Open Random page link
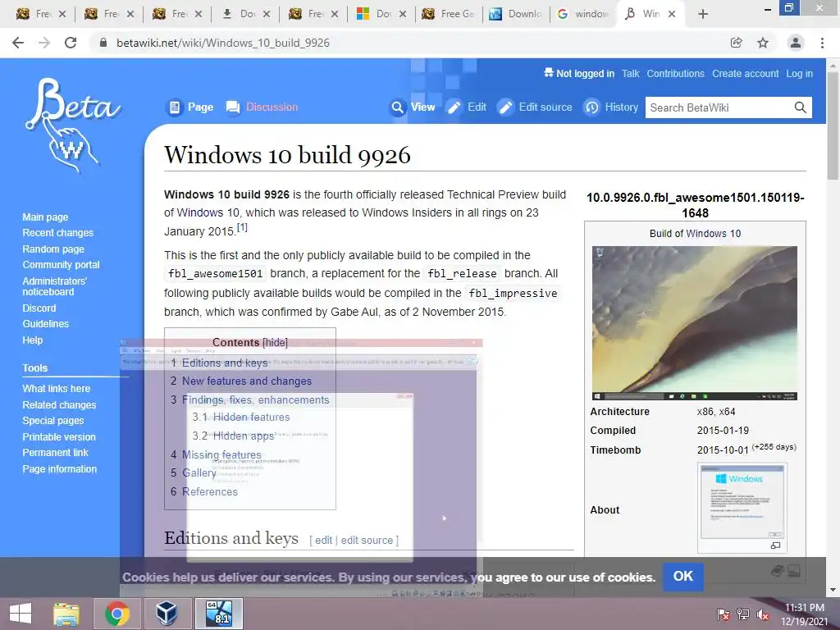The image size is (840, 630). (x=53, y=249)
